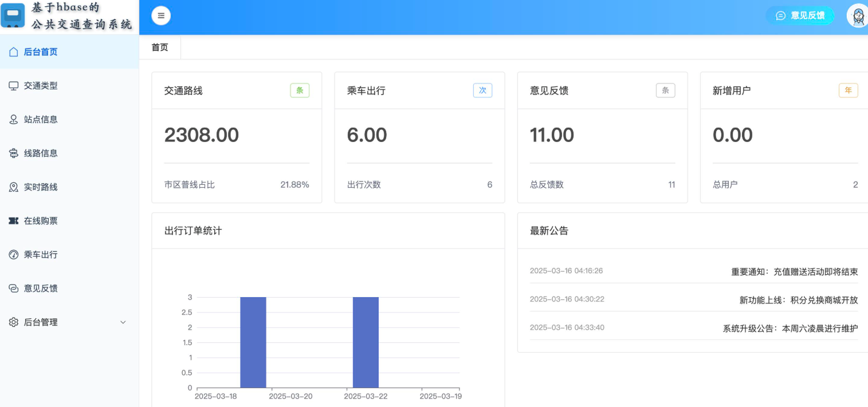This screenshot has width=868, height=407.
Task: Open 在线购票 in the sidebar
Action: 69,221
